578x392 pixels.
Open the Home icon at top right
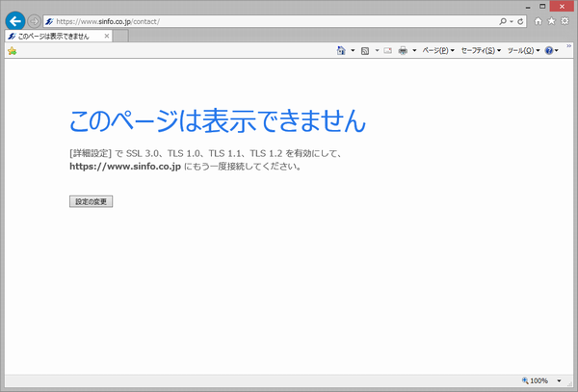tap(538, 21)
